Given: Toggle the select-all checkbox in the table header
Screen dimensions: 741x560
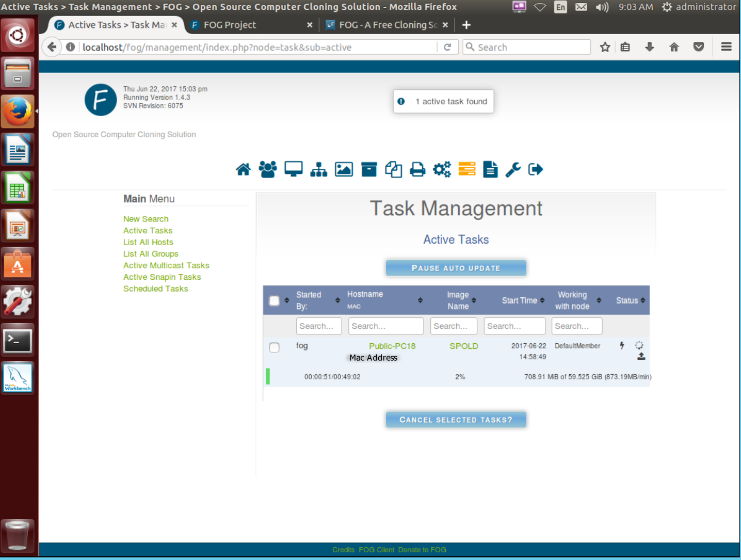Looking at the screenshot, I should [274, 300].
